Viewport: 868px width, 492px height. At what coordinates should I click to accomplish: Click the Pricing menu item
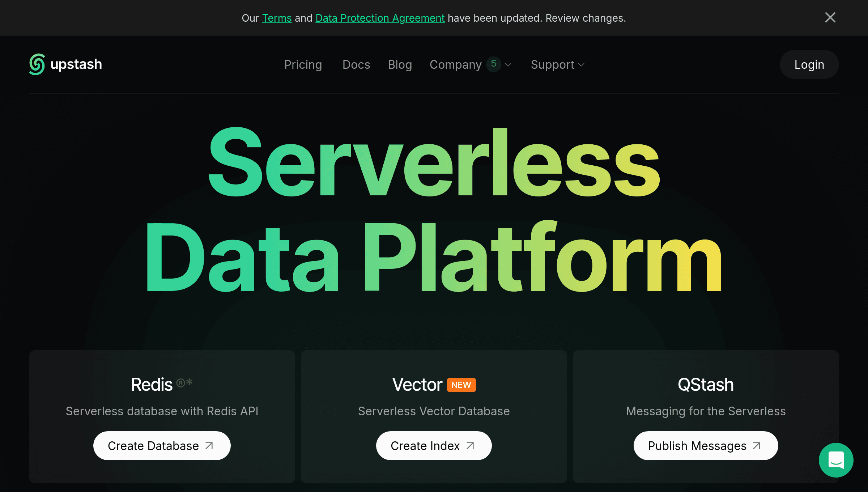[x=303, y=64]
